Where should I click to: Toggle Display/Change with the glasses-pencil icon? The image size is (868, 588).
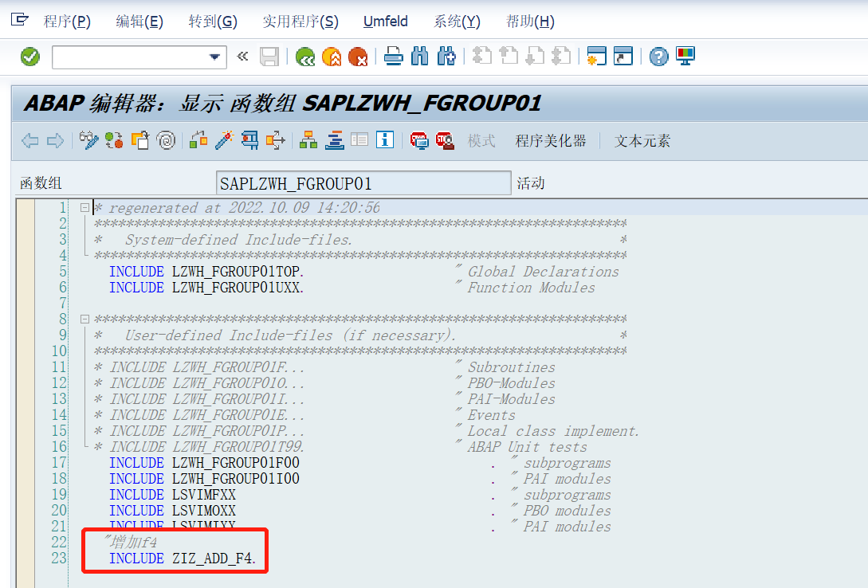(88, 140)
